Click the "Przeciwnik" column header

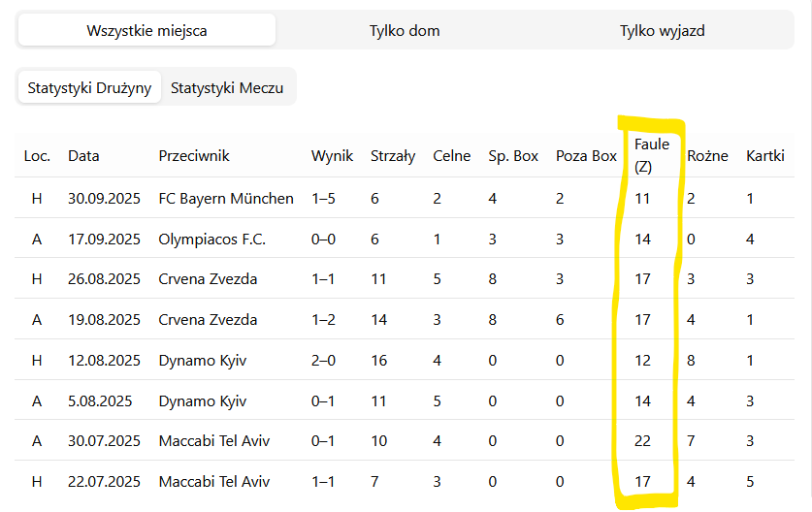tap(194, 155)
